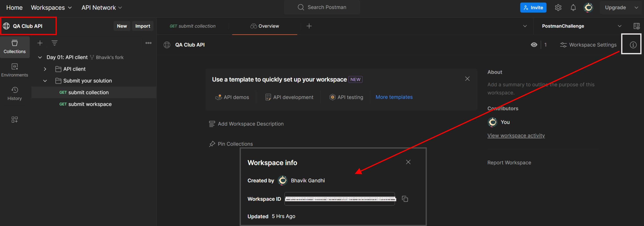Open More templates link
Image resolution: width=644 pixels, height=226 pixels.
pos(394,97)
